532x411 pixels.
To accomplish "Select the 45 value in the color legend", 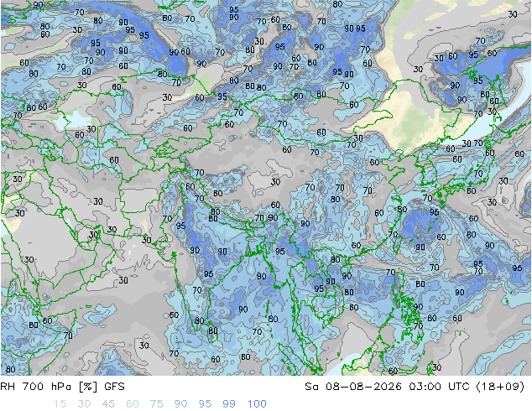I will tap(108, 404).
